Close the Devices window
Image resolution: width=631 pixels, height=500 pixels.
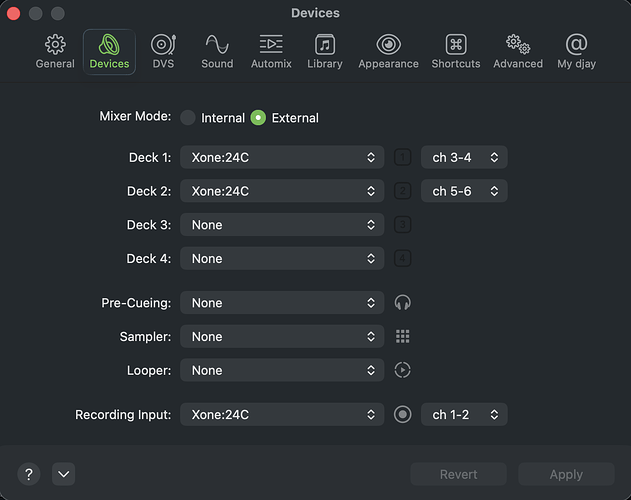13,13
